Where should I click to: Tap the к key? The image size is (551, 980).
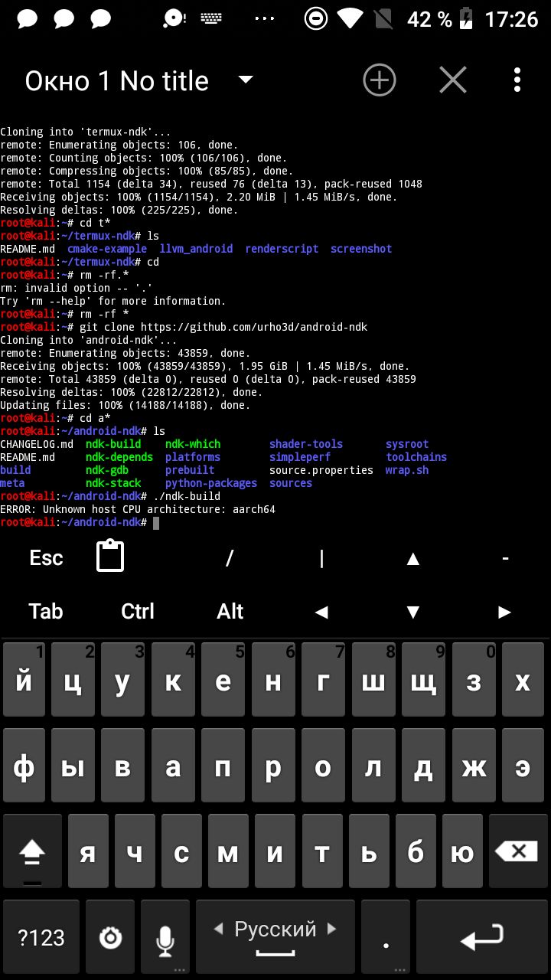coord(173,679)
